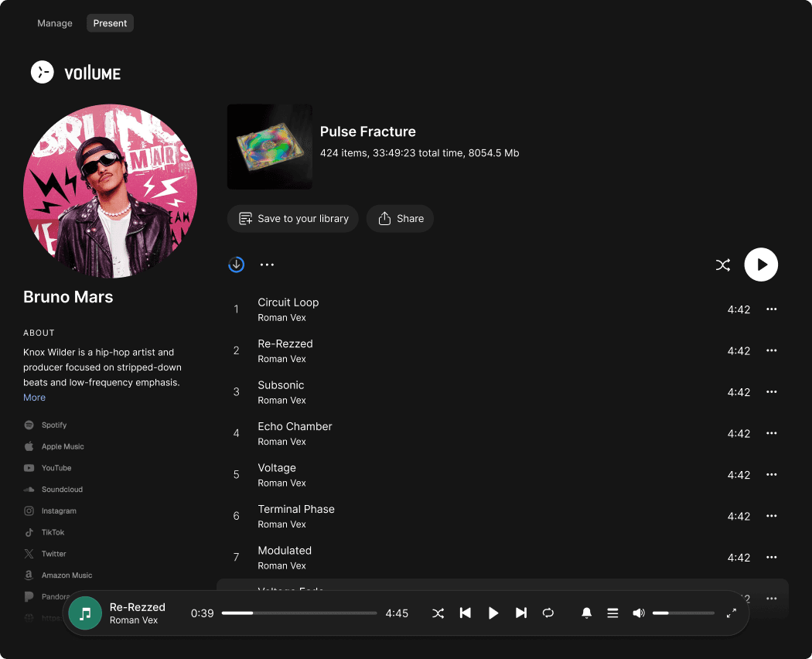The width and height of the screenshot is (812, 659).
Task: Open options menu for Voltage
Action: (x=771, y=475)
